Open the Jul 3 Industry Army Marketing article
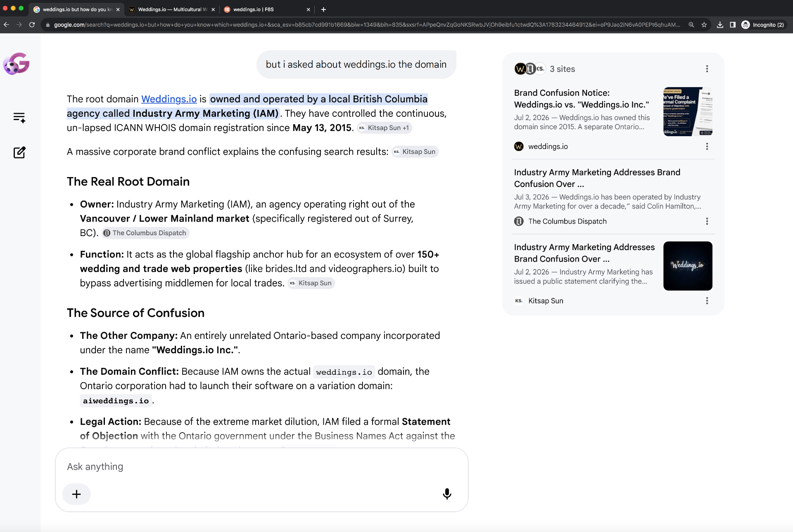 (x=597, y=178)
